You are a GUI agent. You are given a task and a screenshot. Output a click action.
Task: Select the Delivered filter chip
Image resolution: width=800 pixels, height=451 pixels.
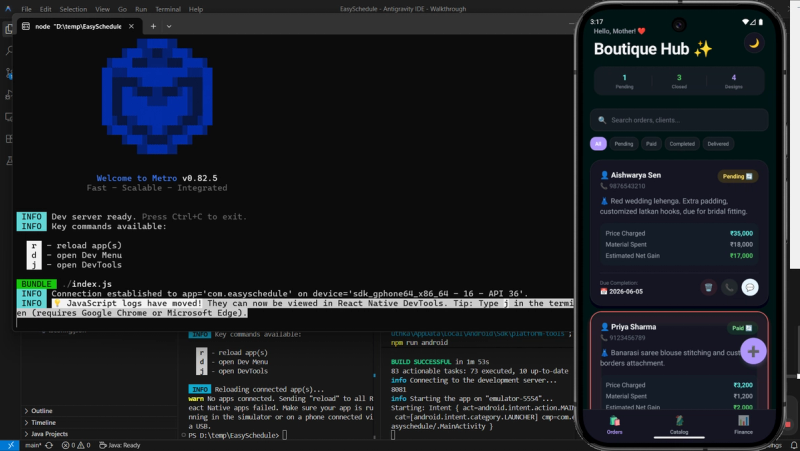[718, 144]
